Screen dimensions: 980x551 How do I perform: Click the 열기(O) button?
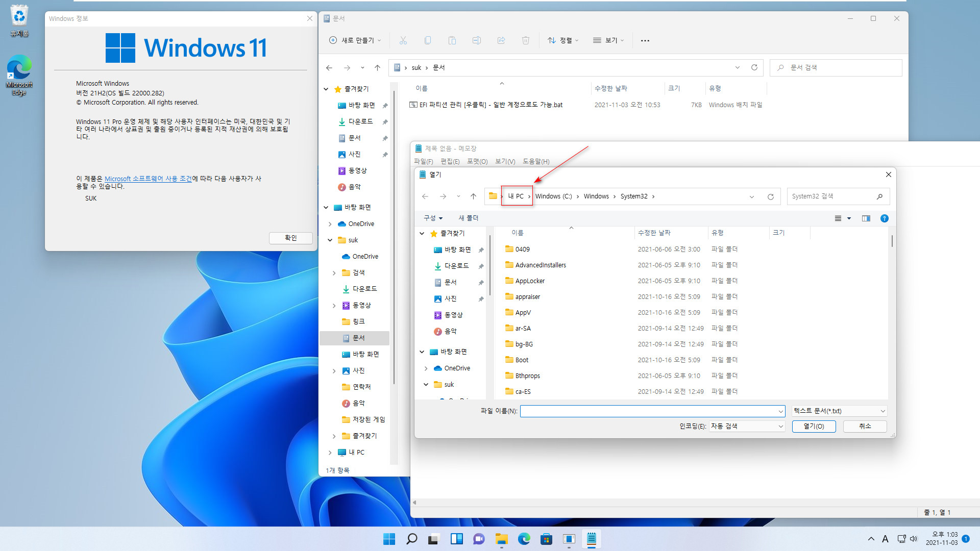coord(814,426)
